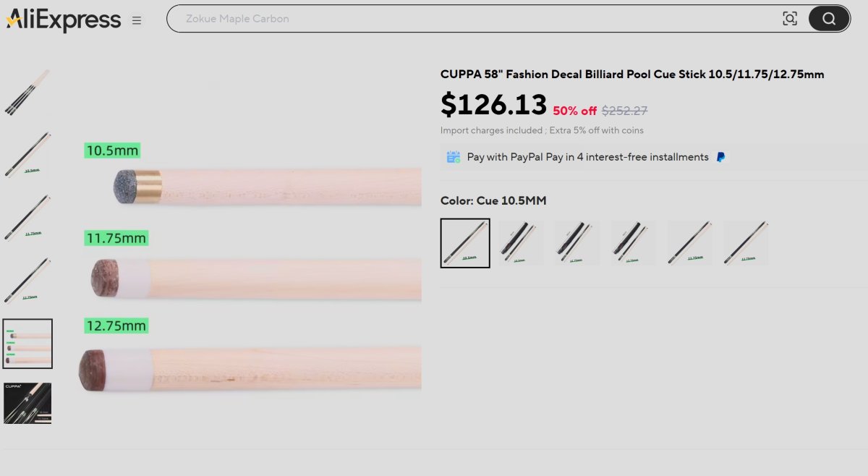The height and width of the screenshot is (476, 868).
Task: Show the 11.75mm cue gallery thumbnail
Action: pyautogui.click(x=27, y=217)
